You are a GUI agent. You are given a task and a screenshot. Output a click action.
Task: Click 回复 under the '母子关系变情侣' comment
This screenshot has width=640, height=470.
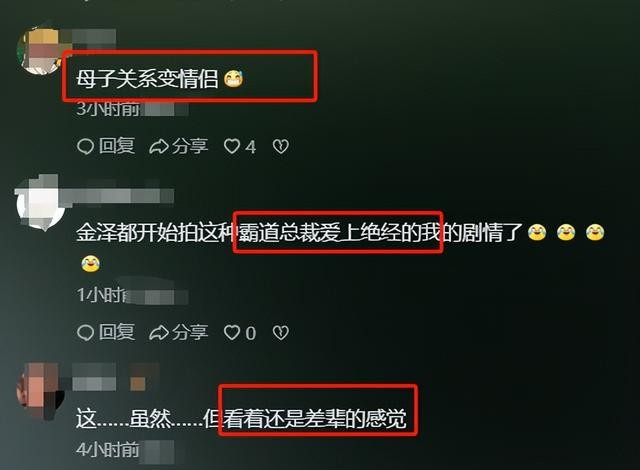(106, 146)
